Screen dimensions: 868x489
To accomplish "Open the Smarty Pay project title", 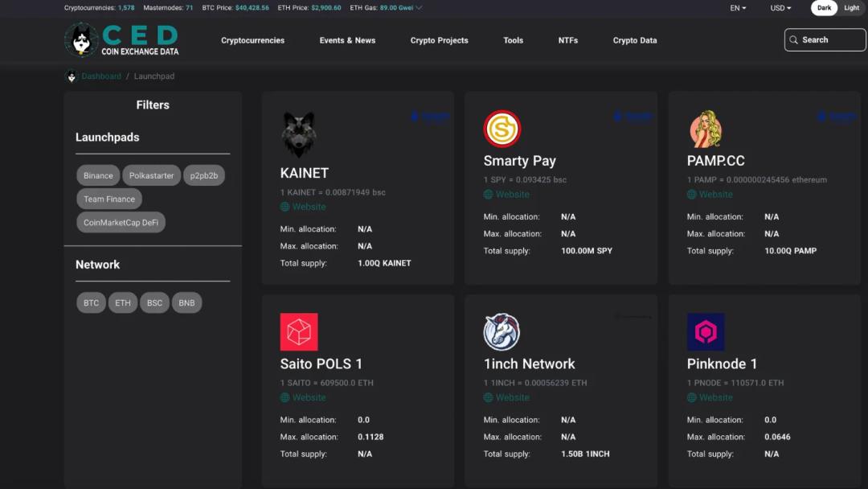I will (519, 161).
